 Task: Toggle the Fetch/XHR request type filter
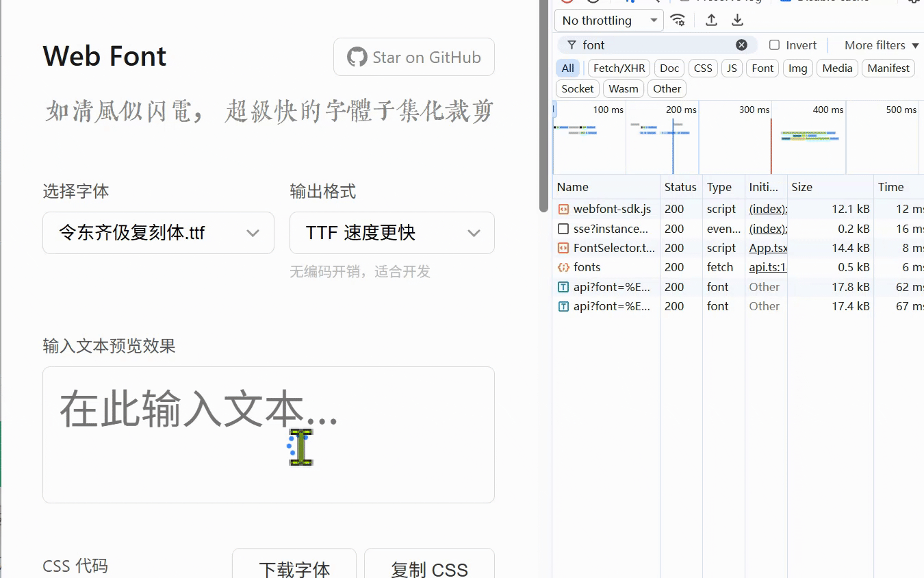[x=619, y=68]
